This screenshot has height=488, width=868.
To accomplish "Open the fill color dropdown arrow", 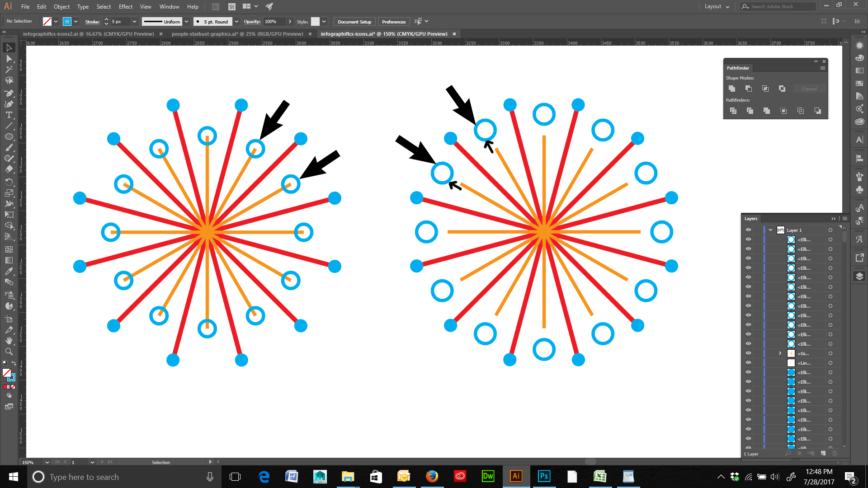I will (x=56, y=21).
